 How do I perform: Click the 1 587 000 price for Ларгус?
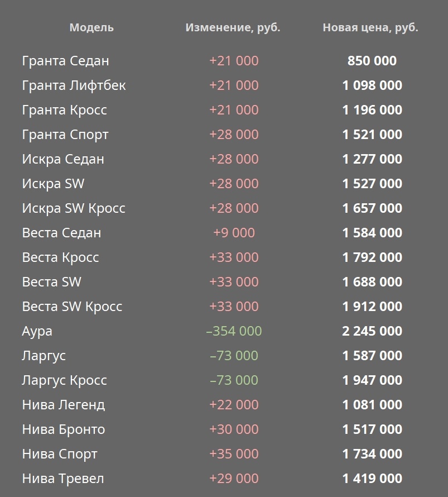tap(372, 356)
